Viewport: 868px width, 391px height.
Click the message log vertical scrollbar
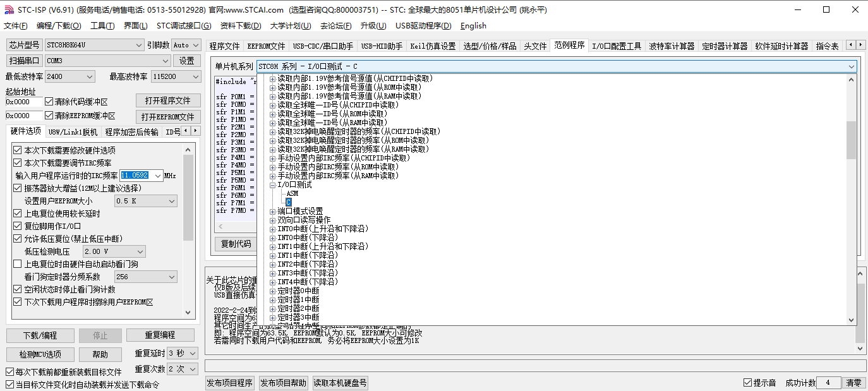coord(860,310)
